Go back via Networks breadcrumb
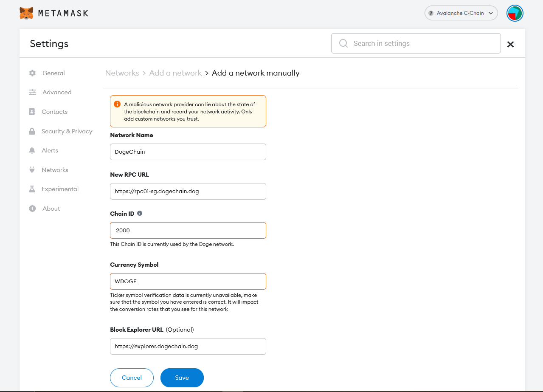The height and width of the screenshot is (392, 543). [122, 73]
